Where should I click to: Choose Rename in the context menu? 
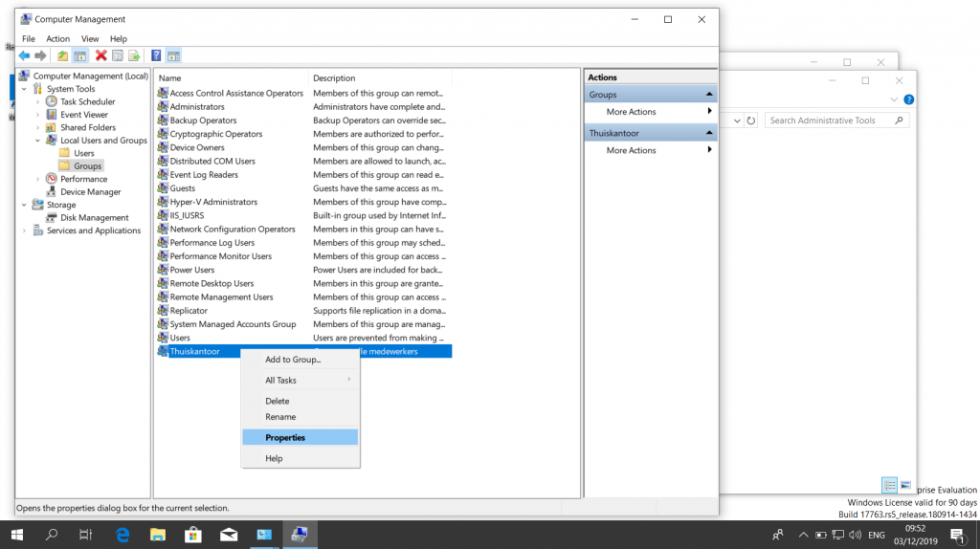(301, 417)
